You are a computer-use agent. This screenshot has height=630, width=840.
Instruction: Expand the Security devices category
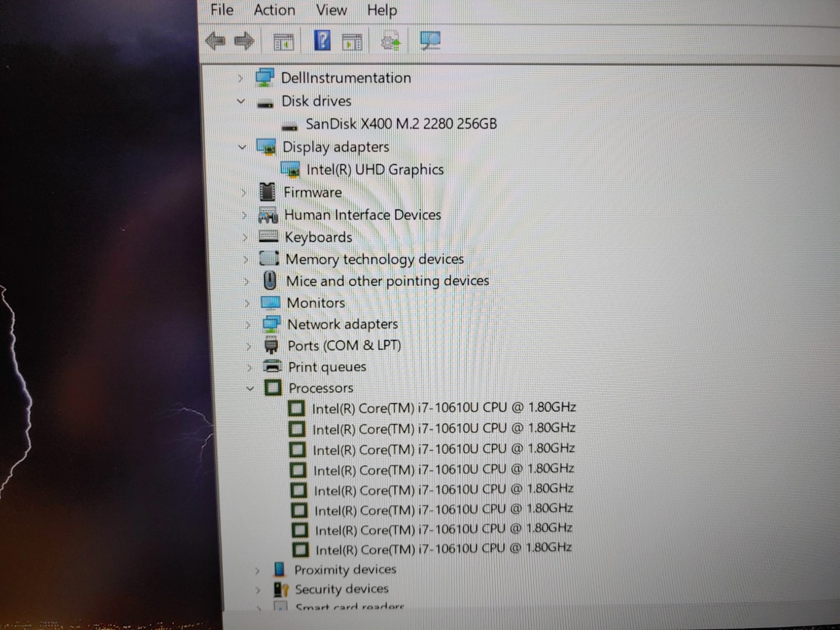tap(258, 590)
